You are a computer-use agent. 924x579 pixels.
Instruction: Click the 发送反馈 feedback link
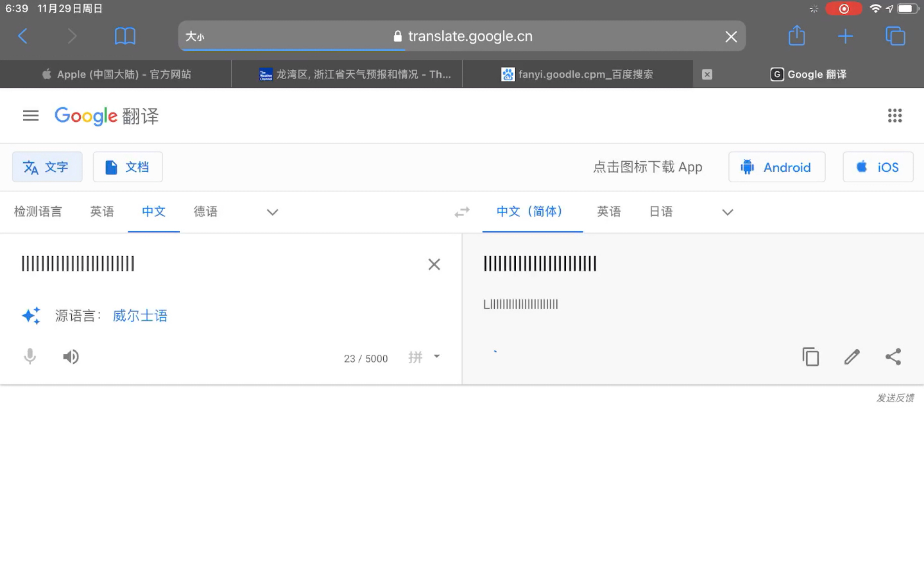[x=895, y=398]
